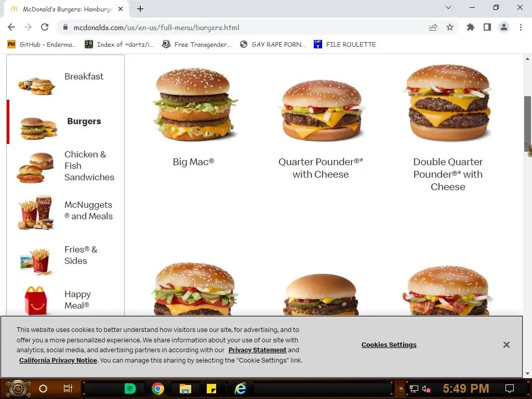Open File Explorer from the taskbar
Screen dimensions: 532x399
pos(185,389)
